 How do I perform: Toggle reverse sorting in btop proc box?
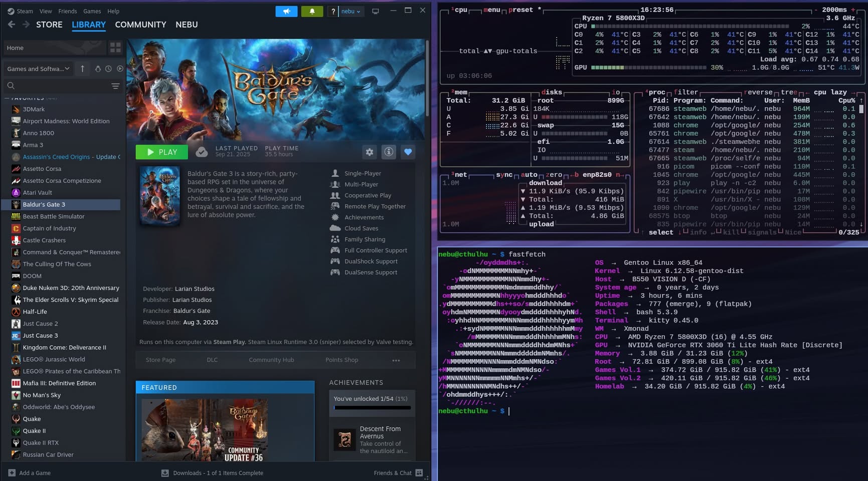[x=758, y=92]
